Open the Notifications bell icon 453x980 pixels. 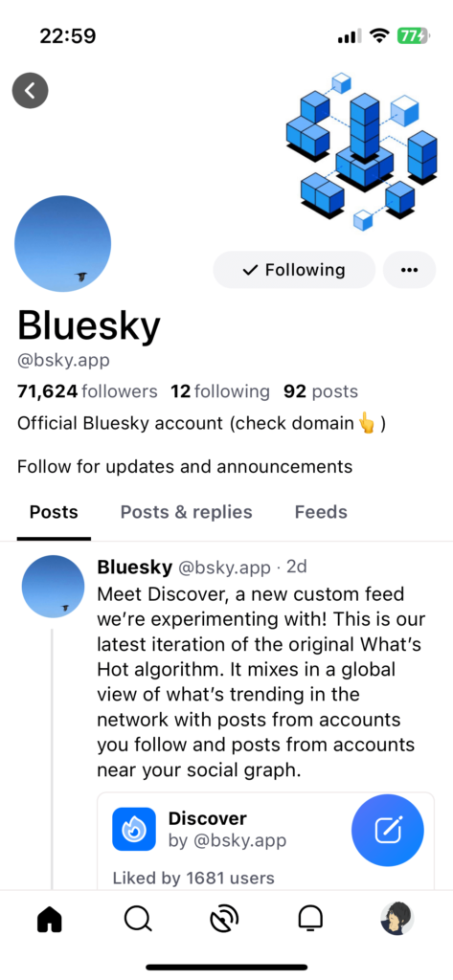pyautogui.click(x=310, y=919)
